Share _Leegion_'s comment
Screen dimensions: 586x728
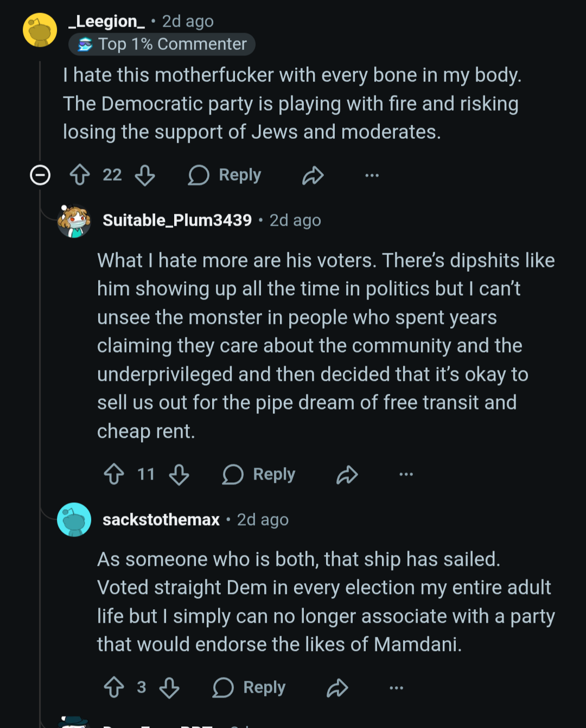[x=313, y=175]
